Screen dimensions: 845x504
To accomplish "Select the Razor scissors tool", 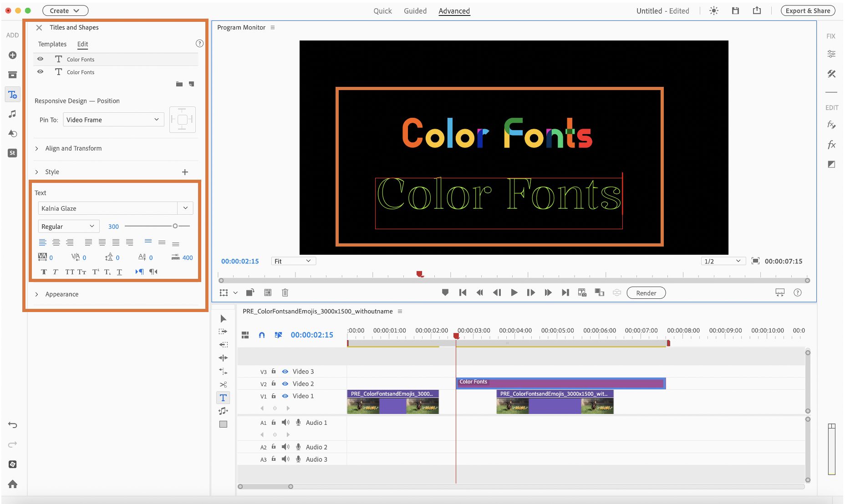I will coord(223,385).
